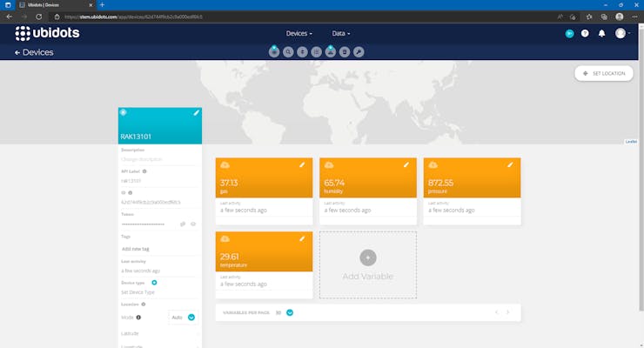The image size is (644, 348).
Task: Click the device phone icon in toolbar
Action: 345,52
